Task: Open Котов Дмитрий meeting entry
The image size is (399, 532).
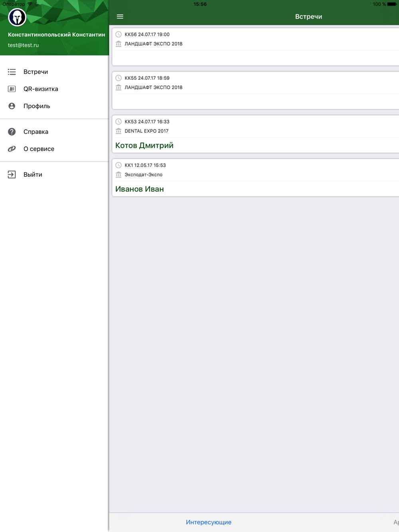Action: [x=255, y=134]
